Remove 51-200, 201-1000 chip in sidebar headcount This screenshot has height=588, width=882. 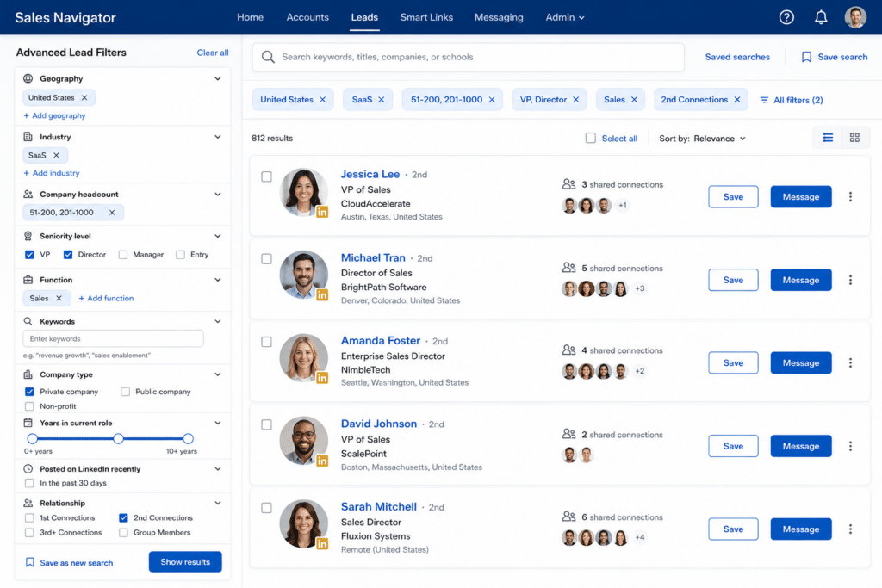click(x=112, y=213)
